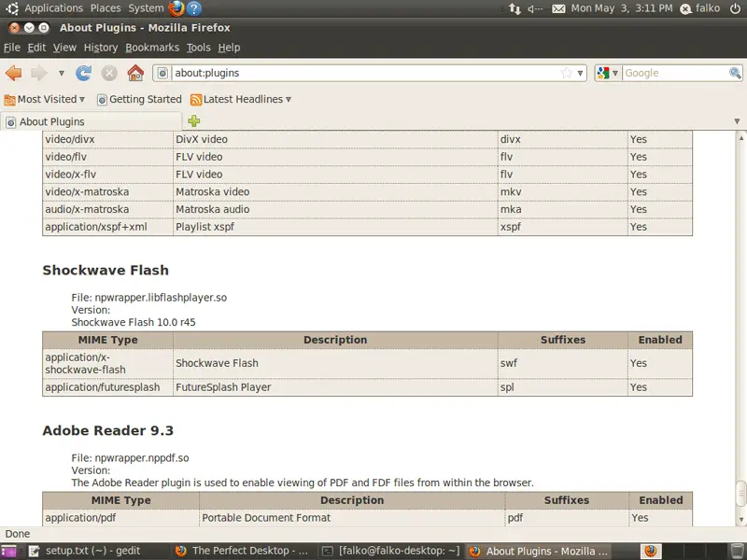Click the window close button in title bar
The width and height of the screenshot is (747, 560).
tap(14, 28)
